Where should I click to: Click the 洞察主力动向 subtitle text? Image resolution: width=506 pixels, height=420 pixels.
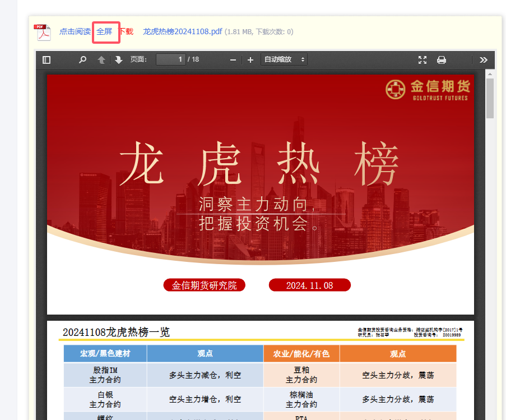257,204
